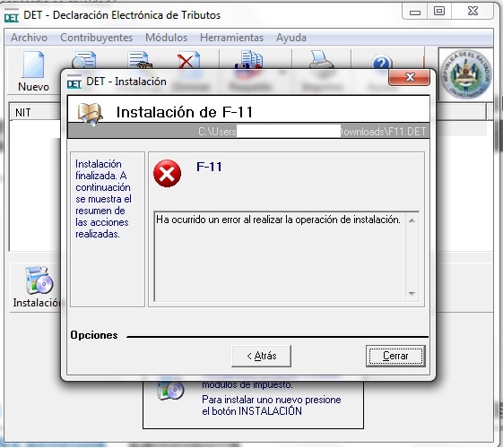Open the Ayuda menu

291,38
